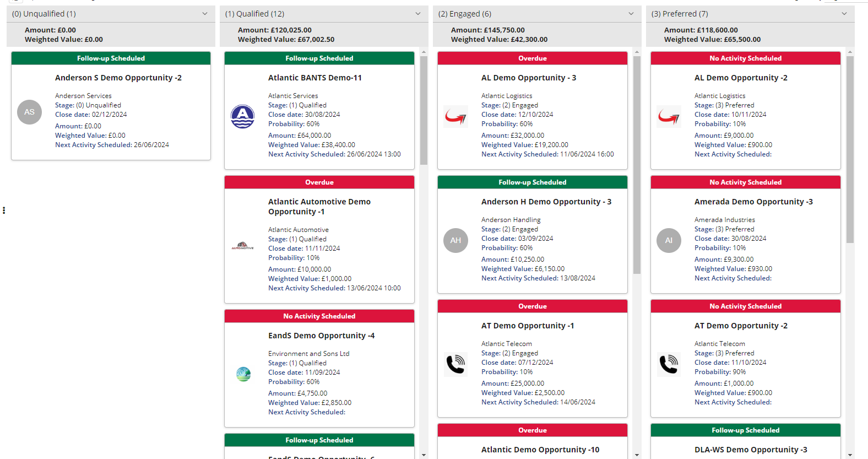Open Atlantic BANTS Demo-11 opportunity

pyautogui.click(x=314, y=78)
